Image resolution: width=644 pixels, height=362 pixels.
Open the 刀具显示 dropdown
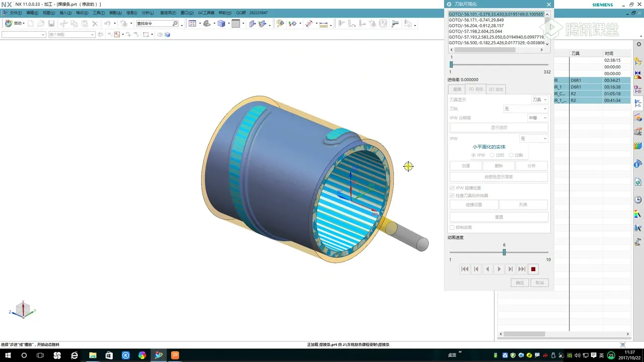pos(540,100)
